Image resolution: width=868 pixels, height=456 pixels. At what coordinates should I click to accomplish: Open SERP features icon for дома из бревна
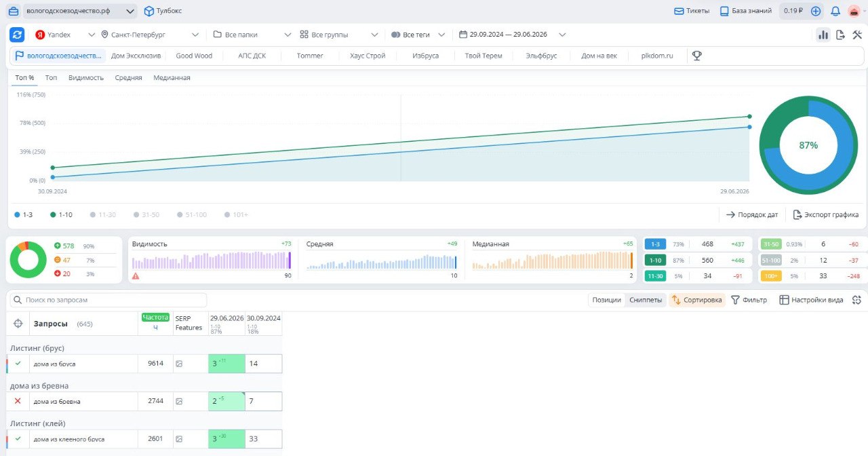tap(179, 401)
